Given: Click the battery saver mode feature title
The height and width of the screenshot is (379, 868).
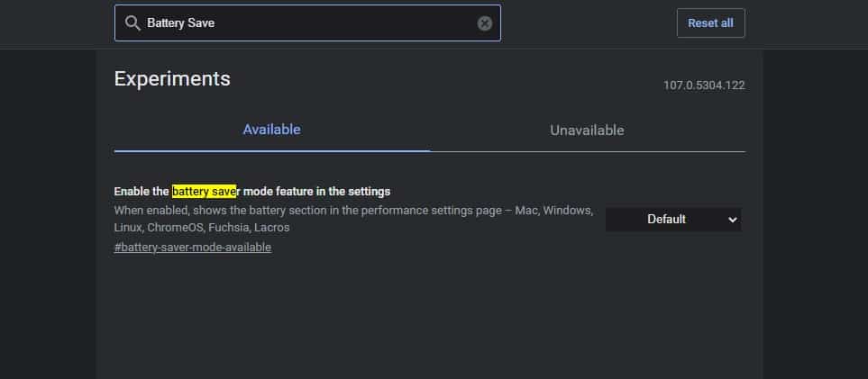Looking at the screenshot, I should (251, 192).
